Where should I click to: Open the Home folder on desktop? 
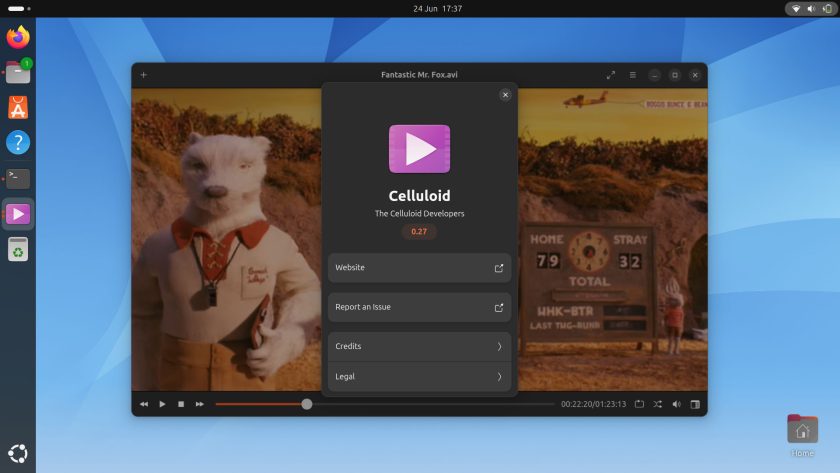point(802,435)
